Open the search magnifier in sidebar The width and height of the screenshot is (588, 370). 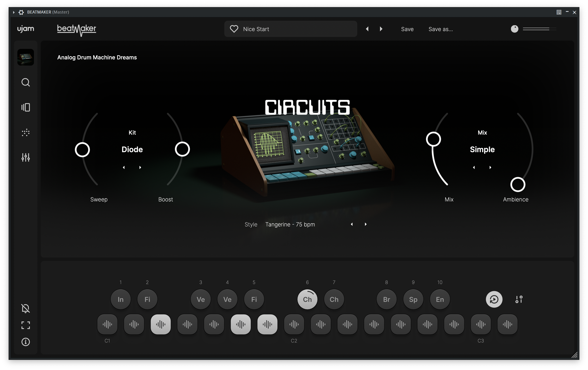(26, 82)
